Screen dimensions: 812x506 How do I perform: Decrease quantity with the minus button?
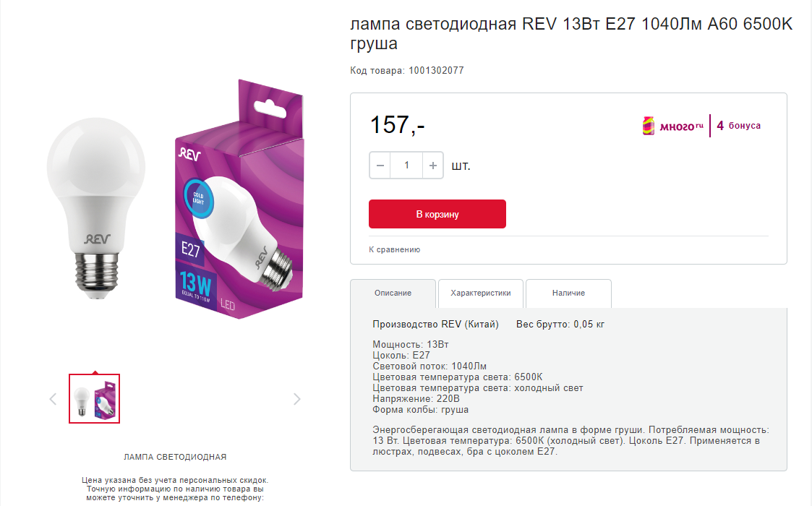pyautogui.click(x=380, y=166)
